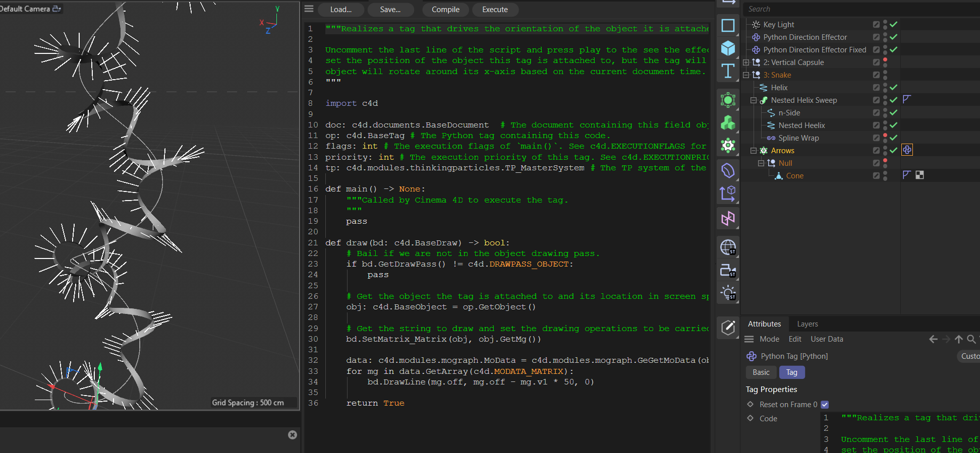Disable Python Direction Effector via green checkmark
Viewport: 980px width, 453px height.
coord(893,37)
